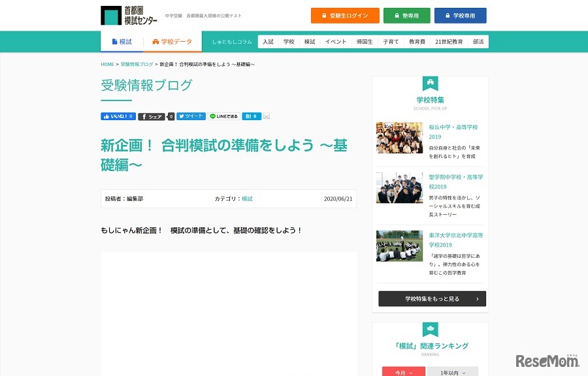The height and width of the screenshot is (376, 588).
Task: Click the Hatena B! bookmark icon
Action: pyautogui.click(x=250, y=116)
